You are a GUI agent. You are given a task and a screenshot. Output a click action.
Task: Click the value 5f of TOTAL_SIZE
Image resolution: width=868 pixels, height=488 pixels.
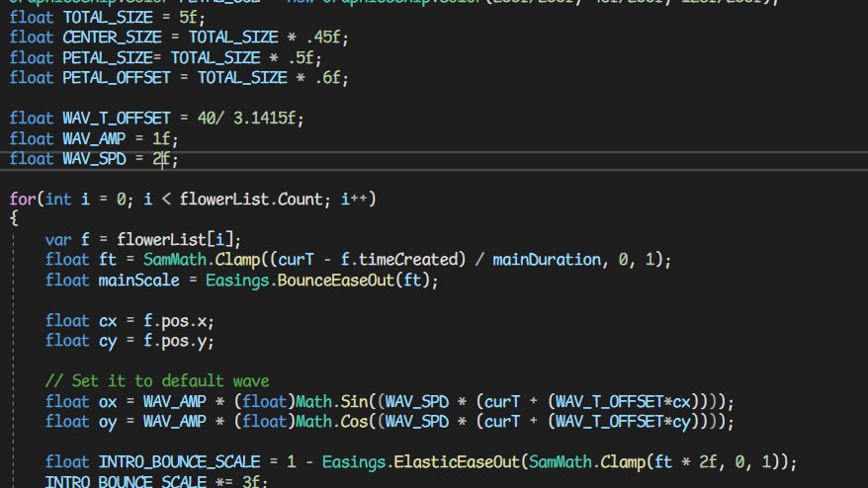tap(188, 18)
